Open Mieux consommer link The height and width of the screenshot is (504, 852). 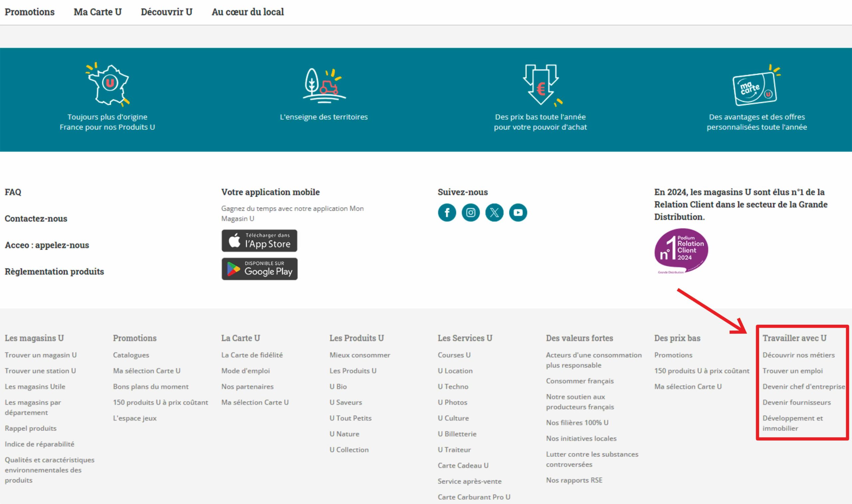pyautogui.click(x=360, y=355)
